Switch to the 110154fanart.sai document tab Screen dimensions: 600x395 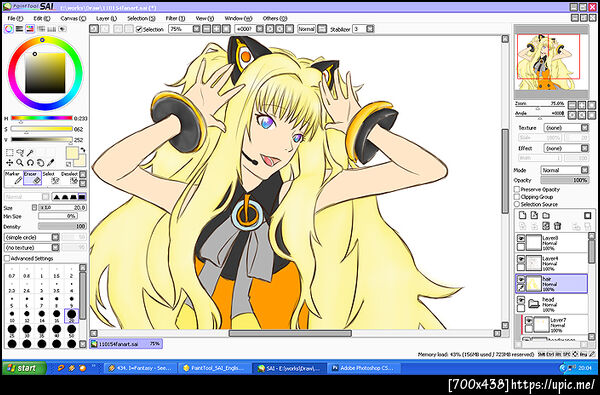tap(126, 344)
